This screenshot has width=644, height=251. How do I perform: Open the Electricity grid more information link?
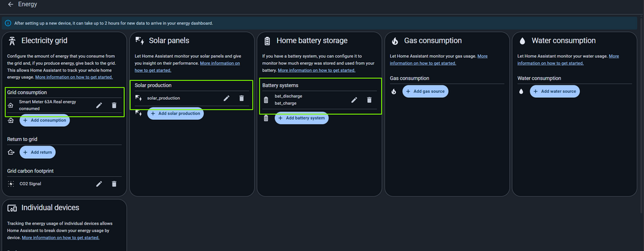pyautogui.click(x=74, y=77)
